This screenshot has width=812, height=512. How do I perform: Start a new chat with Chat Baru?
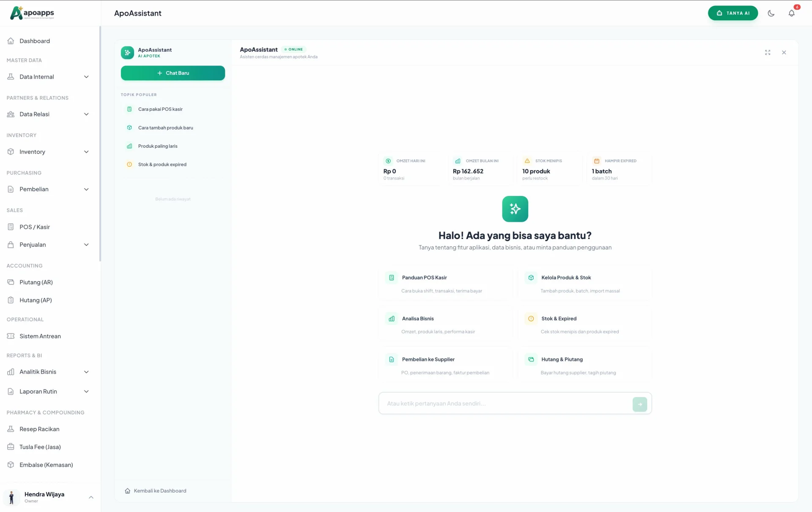point(173,73)
